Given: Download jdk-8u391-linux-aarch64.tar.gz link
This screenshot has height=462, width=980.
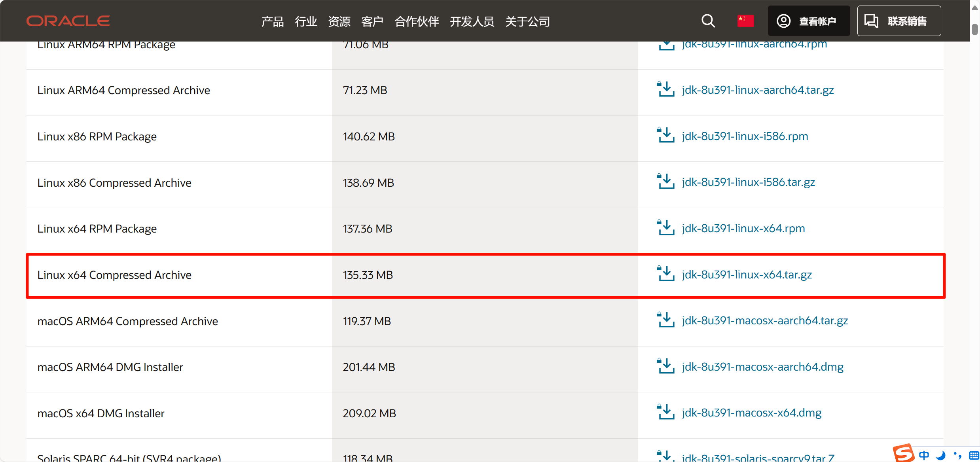Looking at the screenshot, I should point(758,90).
